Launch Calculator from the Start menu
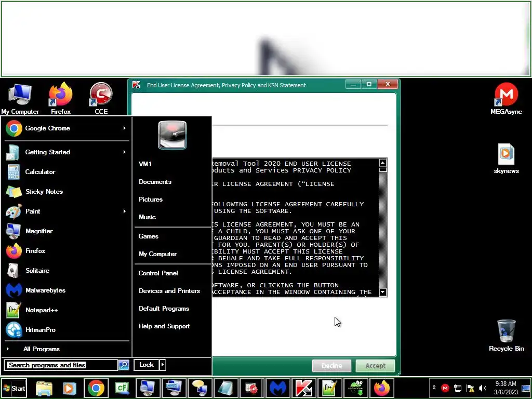532x399 pixels. pyautogui.click(x=66, y=171)
